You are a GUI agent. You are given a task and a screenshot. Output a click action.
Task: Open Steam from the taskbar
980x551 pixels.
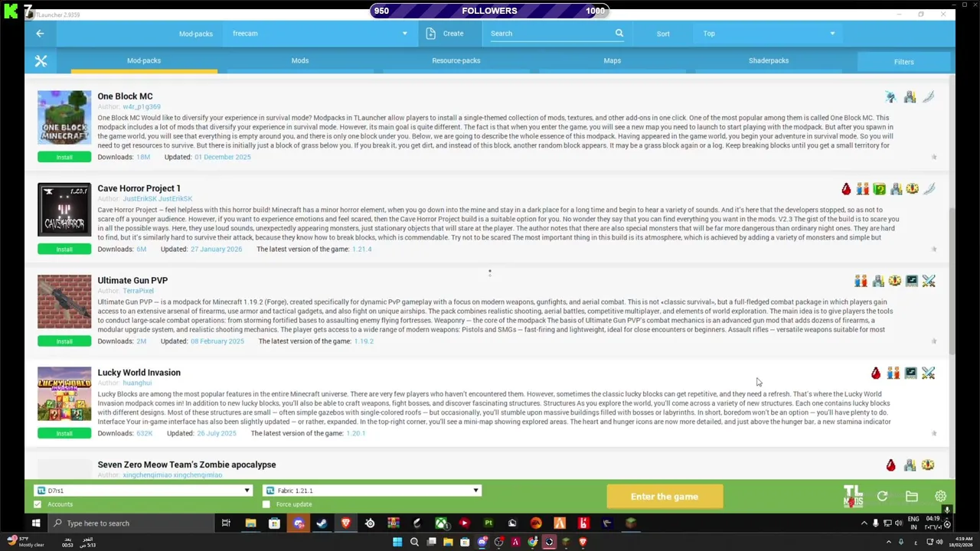click(322, 523)
